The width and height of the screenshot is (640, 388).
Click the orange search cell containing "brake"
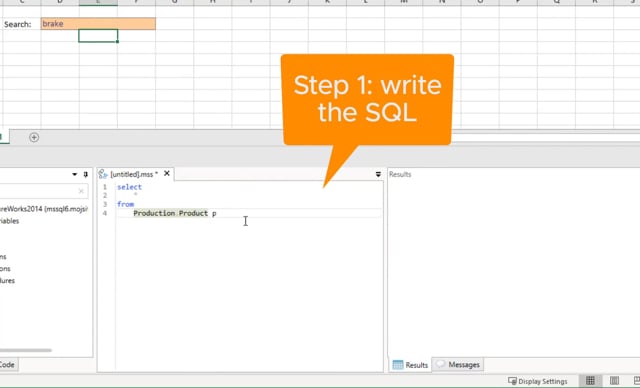98,24
